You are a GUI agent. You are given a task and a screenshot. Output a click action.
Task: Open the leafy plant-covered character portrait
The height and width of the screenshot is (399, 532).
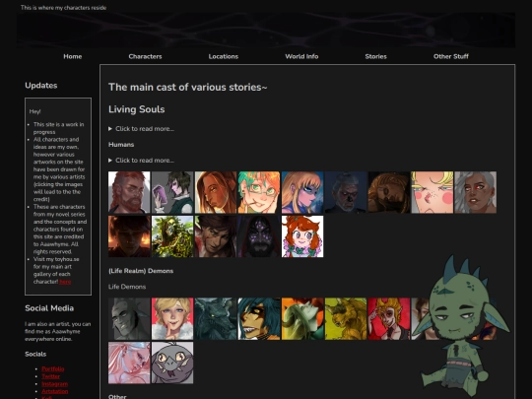click(172, 236)
